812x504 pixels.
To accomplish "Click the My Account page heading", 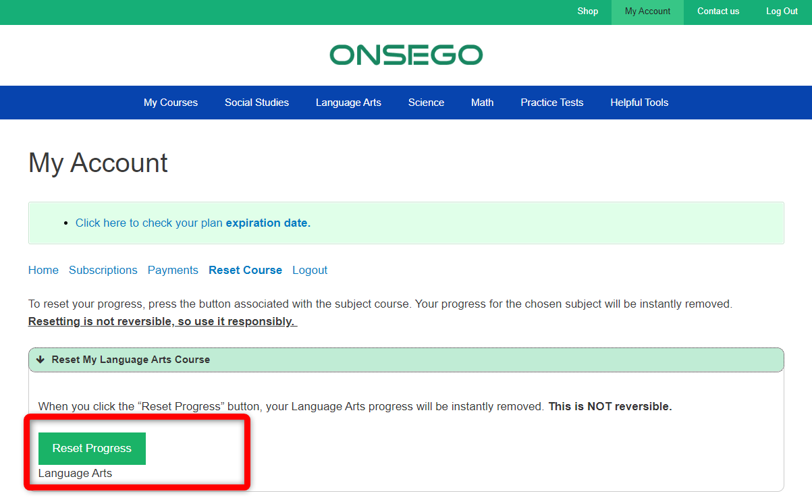I will (98, 163).
